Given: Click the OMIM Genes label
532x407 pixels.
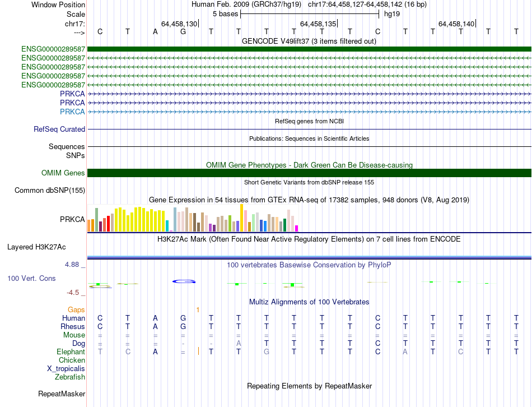Looking at the screenshot, I should point(63,173).
